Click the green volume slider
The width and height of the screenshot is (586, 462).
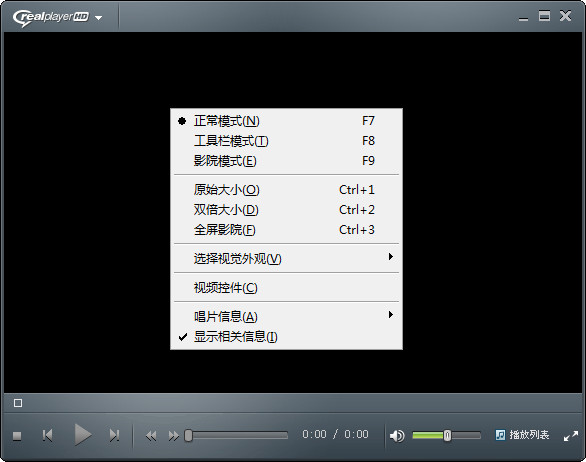coord(447,435)
